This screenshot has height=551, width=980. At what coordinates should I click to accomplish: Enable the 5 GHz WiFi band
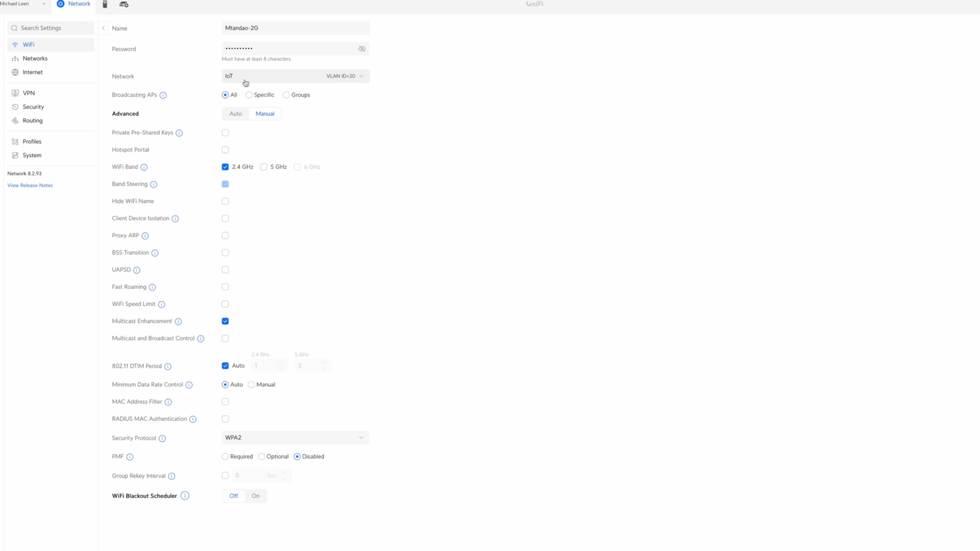tap(263, 167)
